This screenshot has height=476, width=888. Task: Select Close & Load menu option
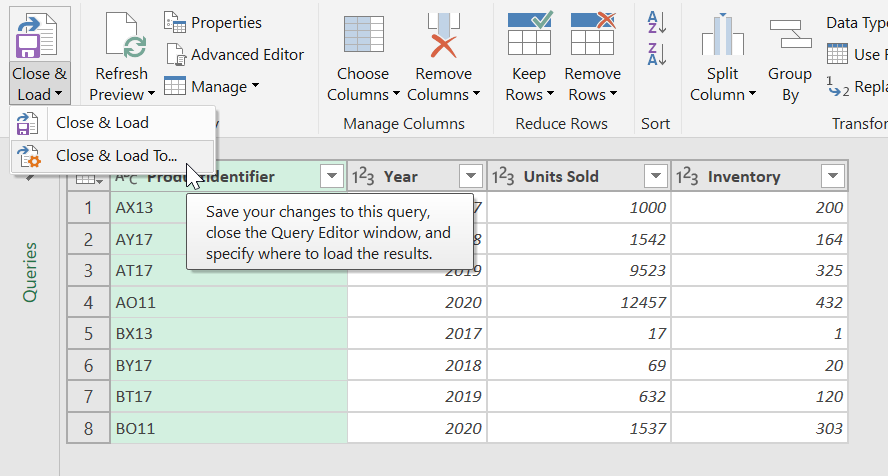coord(102,123)
